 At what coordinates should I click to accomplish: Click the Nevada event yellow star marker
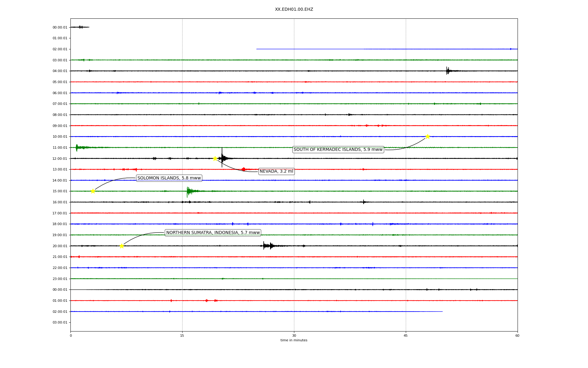pos(215,159)
